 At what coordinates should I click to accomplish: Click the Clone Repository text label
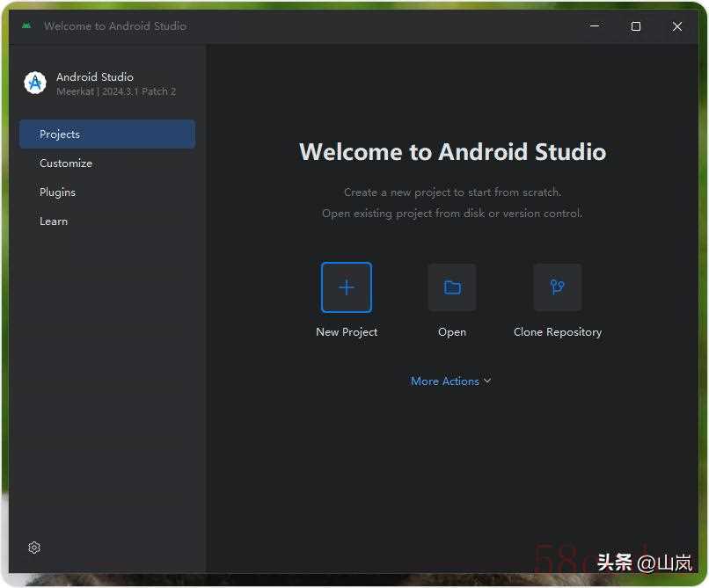(x=558, y=332)
